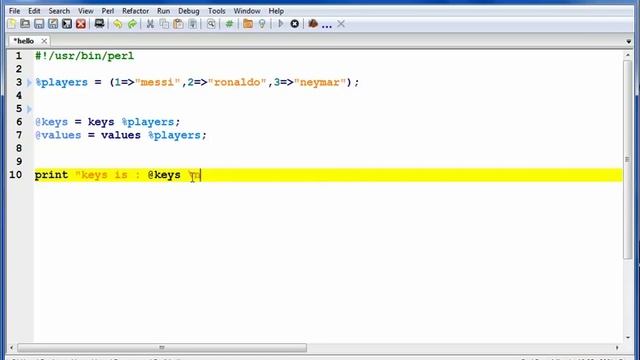Image resolution: width=640 pixels, height=360 pixels.
Task: Collapse the fold marker on line 3
Action: coord(29,82)
